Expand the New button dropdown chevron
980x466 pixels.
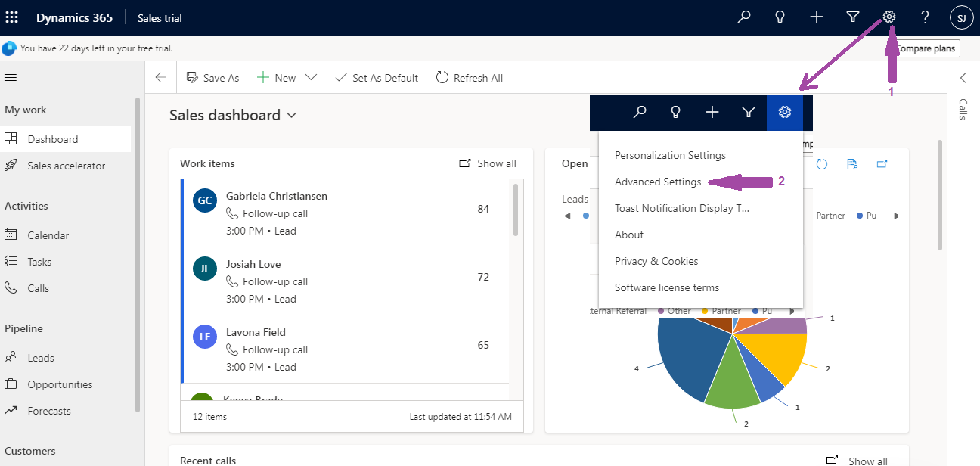click(x=310, y=78)
